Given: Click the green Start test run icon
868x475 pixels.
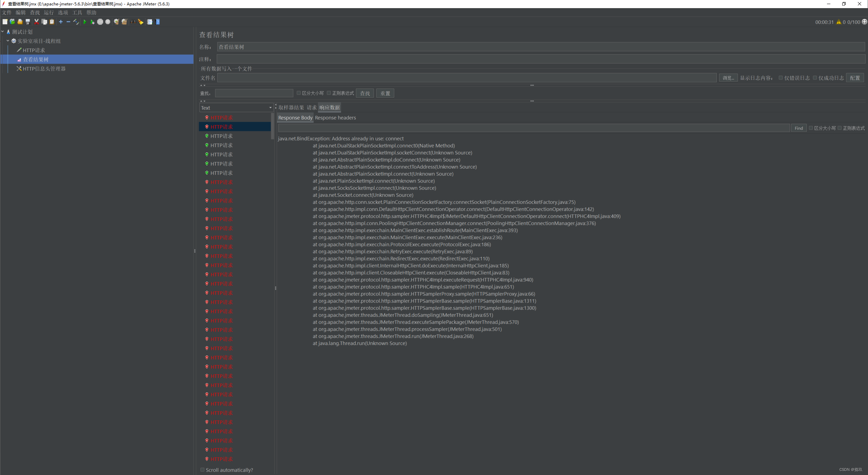Looking at the screenshot, I should (x=85, y=22).
